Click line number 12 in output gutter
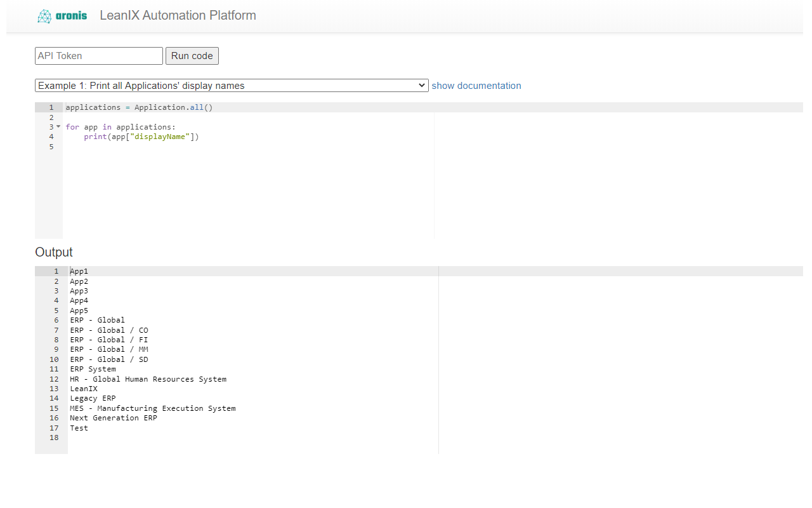This screenshot has width=812, height=508. coord(54,379)
